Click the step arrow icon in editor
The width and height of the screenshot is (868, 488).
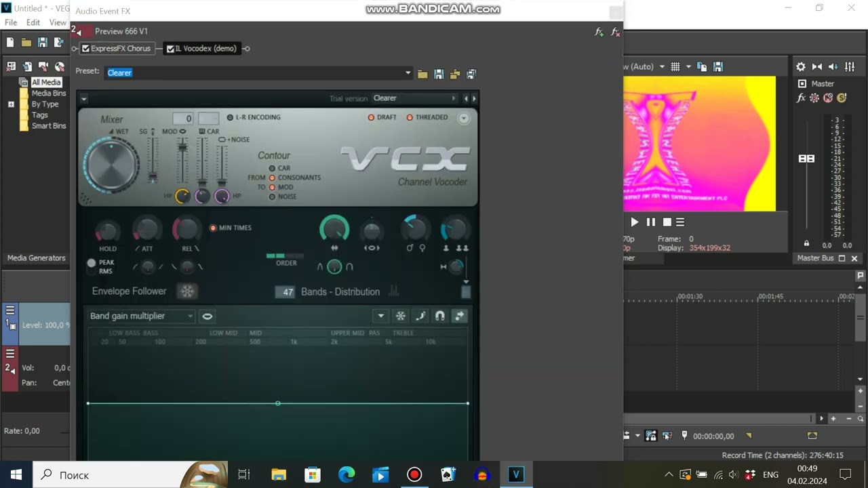tap(460, 316)
